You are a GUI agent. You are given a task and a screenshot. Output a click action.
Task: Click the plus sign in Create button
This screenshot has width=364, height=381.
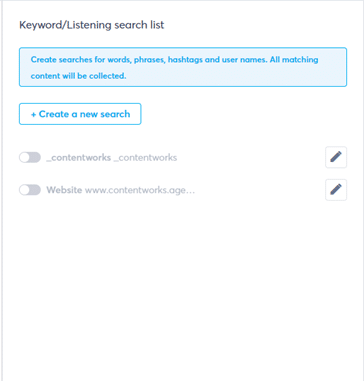[x=33, y=114]
